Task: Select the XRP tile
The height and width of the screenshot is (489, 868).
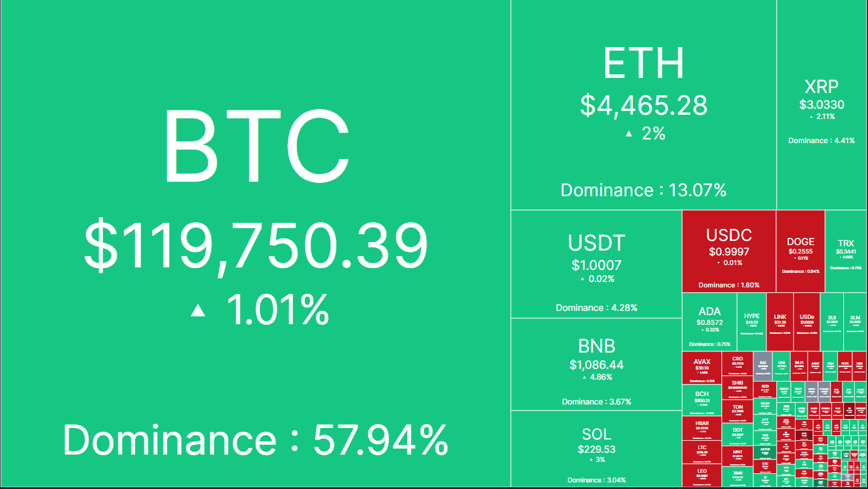Action: 821,105
